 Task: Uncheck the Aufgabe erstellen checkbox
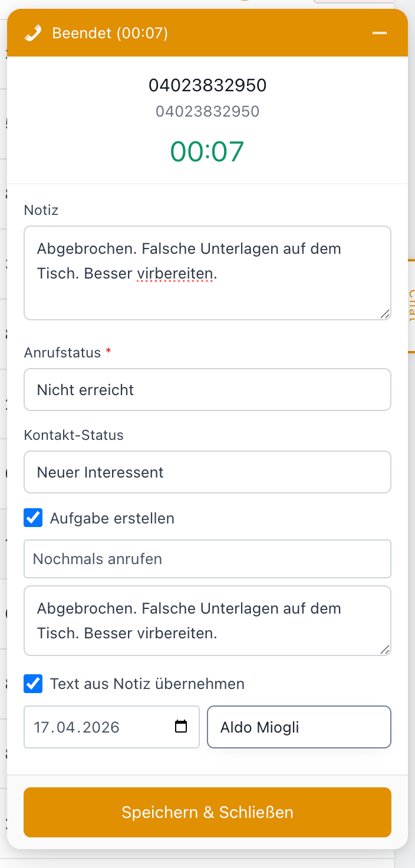pyautogui.click(x=33, y=518)
